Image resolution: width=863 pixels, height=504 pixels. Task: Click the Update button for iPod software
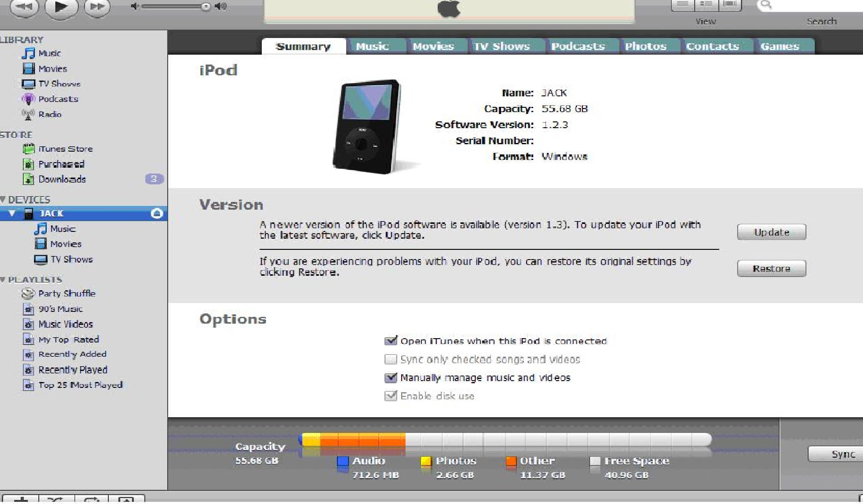click(x=772, y=232)
